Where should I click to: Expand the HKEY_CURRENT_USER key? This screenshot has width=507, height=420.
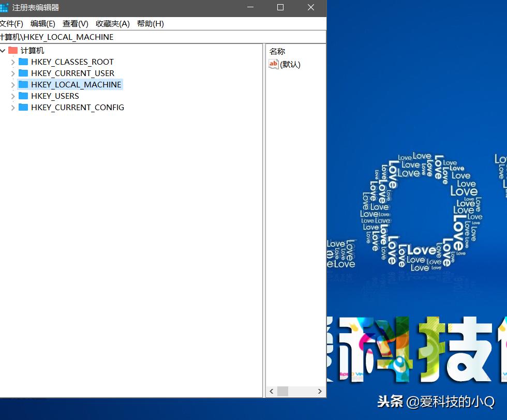[12, 73]
